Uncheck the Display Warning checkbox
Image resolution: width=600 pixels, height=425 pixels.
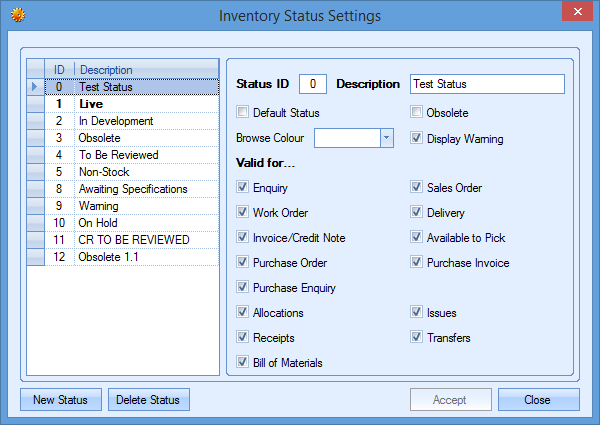(x=416, y=138)
